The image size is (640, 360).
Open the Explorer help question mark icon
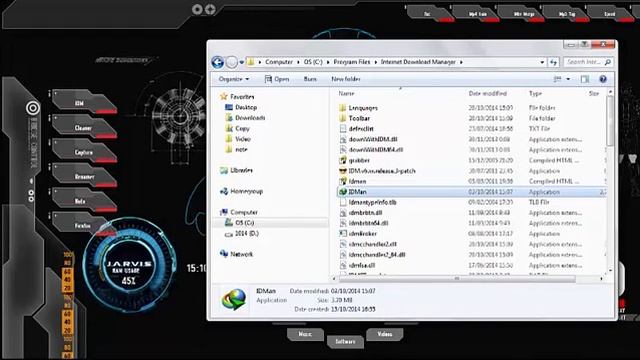coord(603,79)
